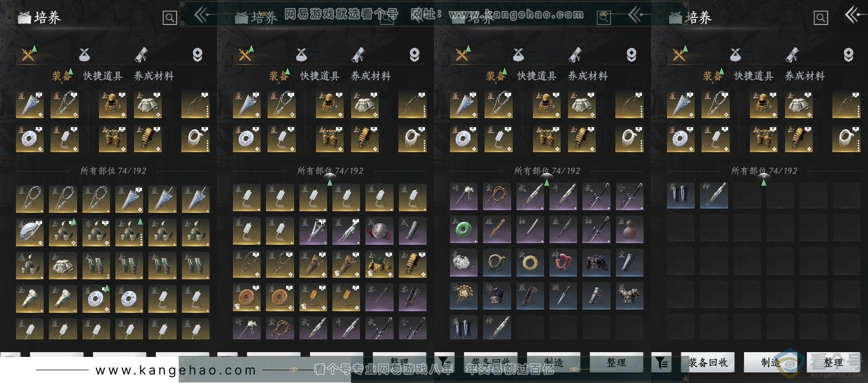Viewport: 868px width, 383px height.
Task: Switch to 装备 tab in the leftmost panel
Action: (62, 76)
